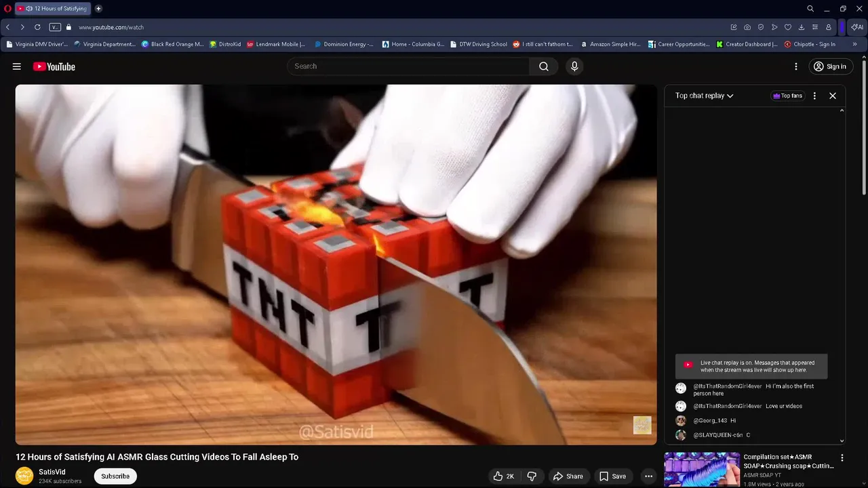
Task: Open DistroKid bookmark
Action: click(x=225, y=44)
